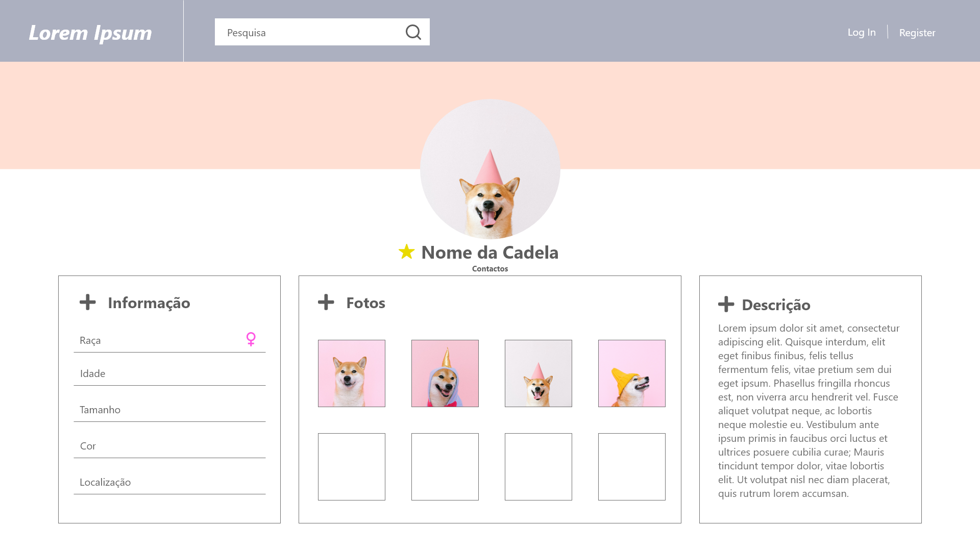Click the Lorem Ipsum site logo

pyautogui.click(x=90, y=32)
